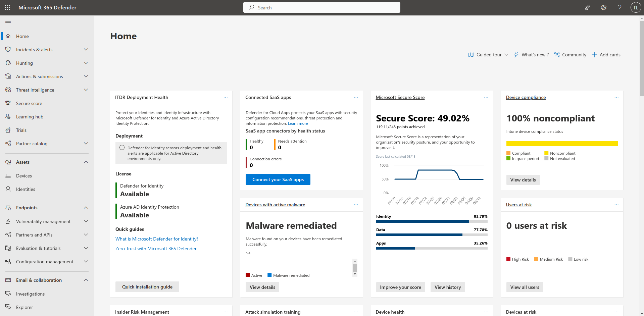Click the settings gear icon
This screenshot has height=316, width=644.
[603, 7]
